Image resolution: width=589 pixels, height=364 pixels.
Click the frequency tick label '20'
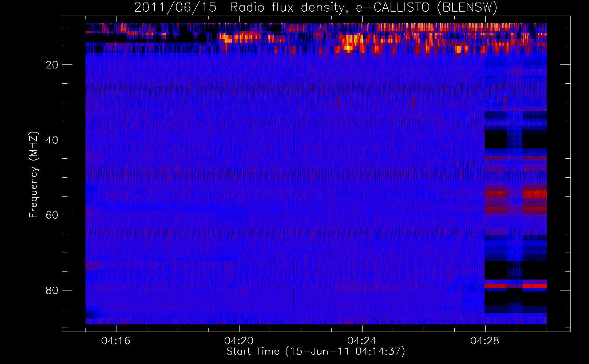[x=52, y=65]
